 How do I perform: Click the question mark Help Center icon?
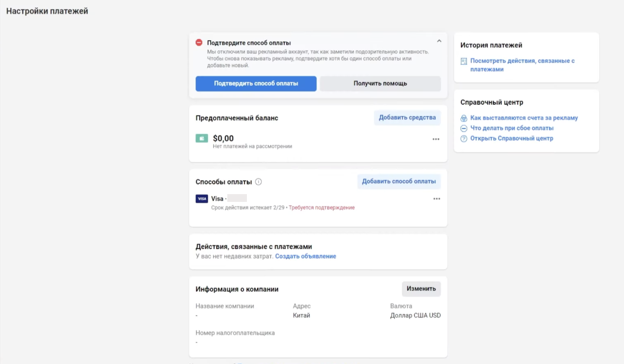pyautogui.click(x=464, y=138)
